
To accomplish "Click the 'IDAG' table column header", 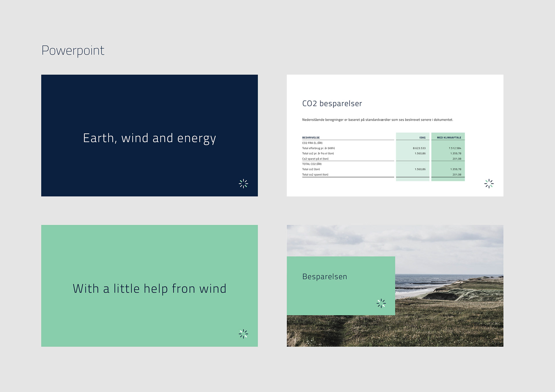I will pos(422,138).
